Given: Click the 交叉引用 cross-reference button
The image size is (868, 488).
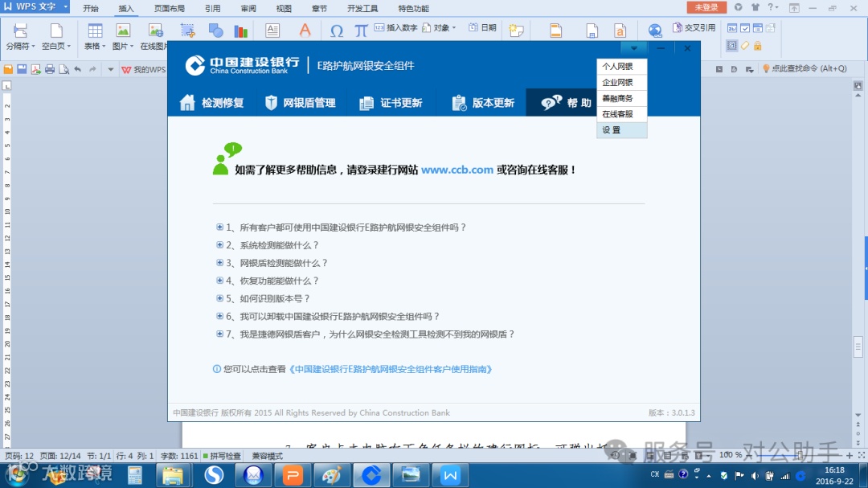Looking at the screenshot, I should (x=694, y=27).
